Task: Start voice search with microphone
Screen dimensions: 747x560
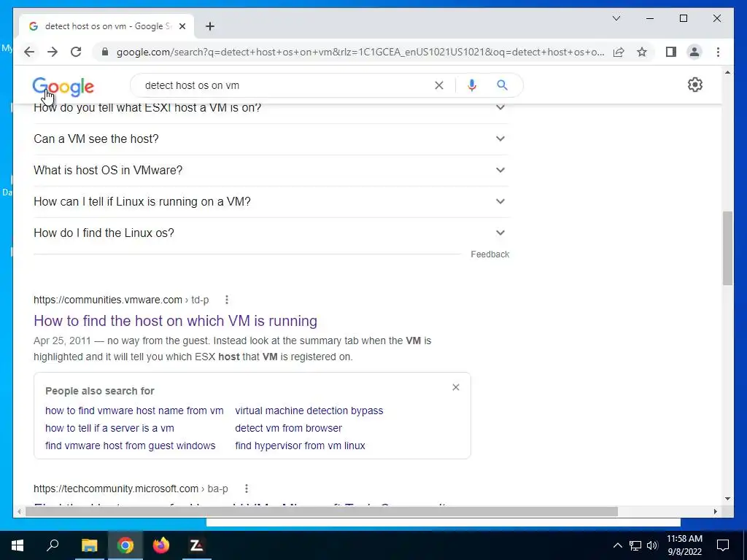Action: (x=472, y=85)
